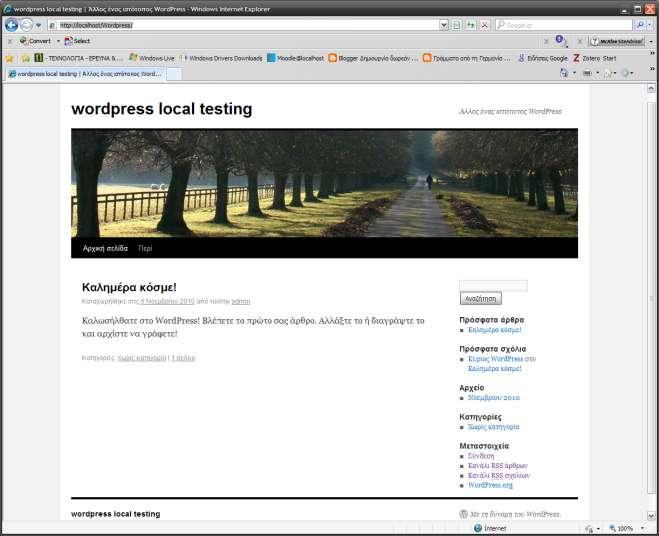Open the WordPress.org sidebar link
Screen dimensions: 659x536
[x=490, y=485]
